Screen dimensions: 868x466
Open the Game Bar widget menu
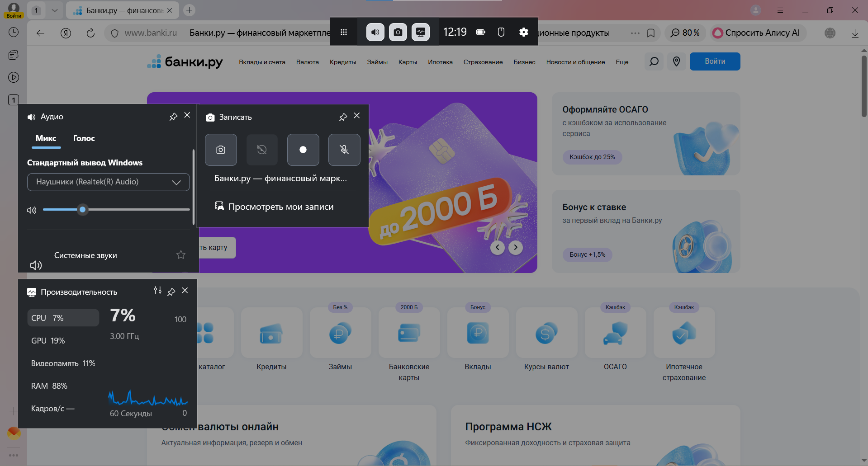[344, 32]
